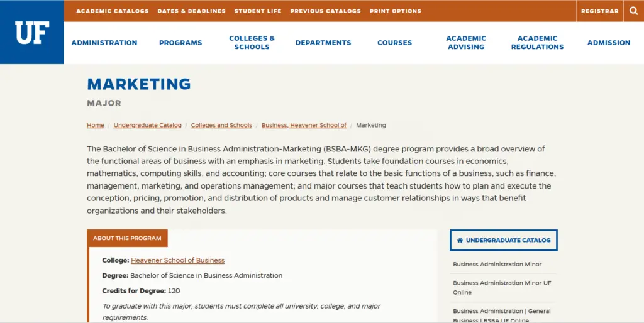644x323 pixels.
Task: Visit the Registrar link
Action: pos(599,11)
